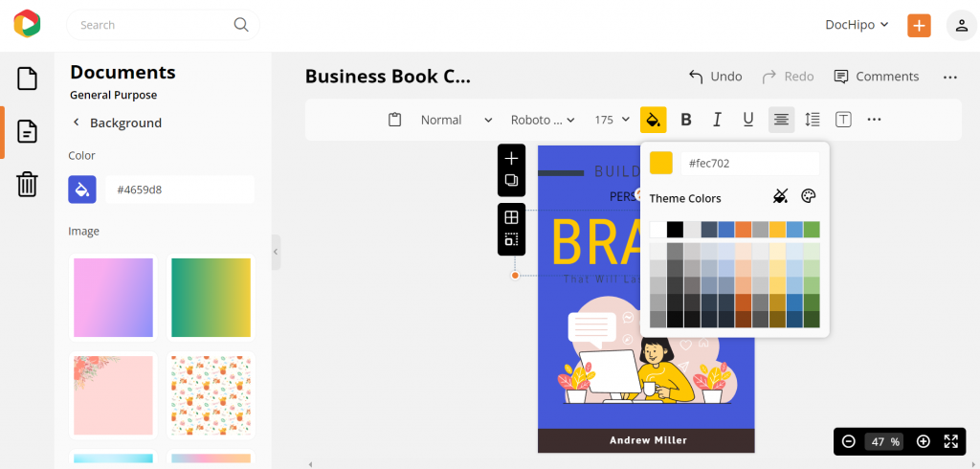Open the DocHipo account menu
980x469 pixels.
click(x=857, y=25)
